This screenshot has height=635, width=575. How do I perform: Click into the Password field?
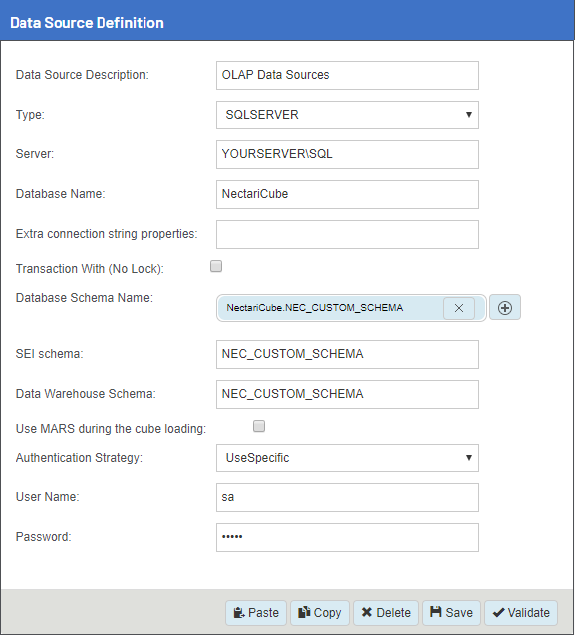[347, 537]
